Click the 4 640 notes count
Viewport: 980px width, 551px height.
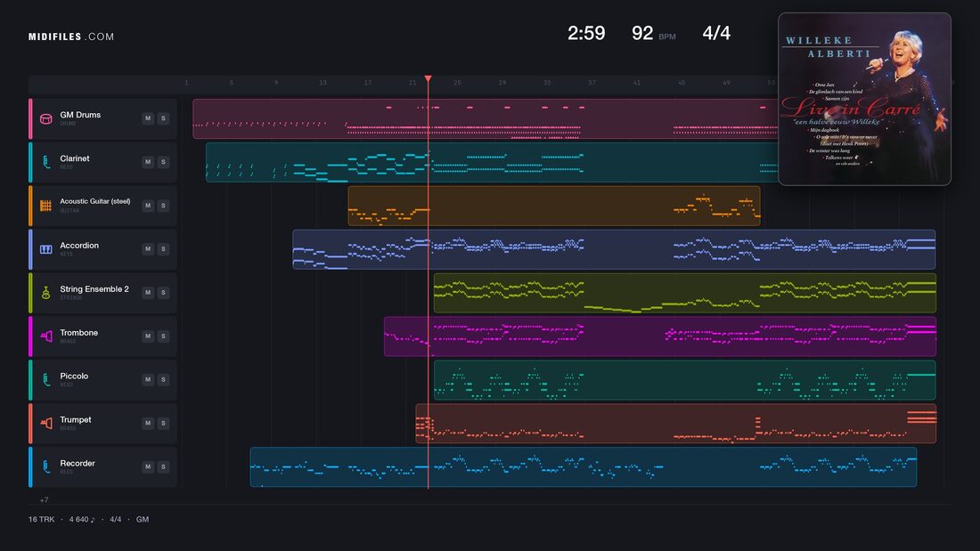click(x=82, y=519)
